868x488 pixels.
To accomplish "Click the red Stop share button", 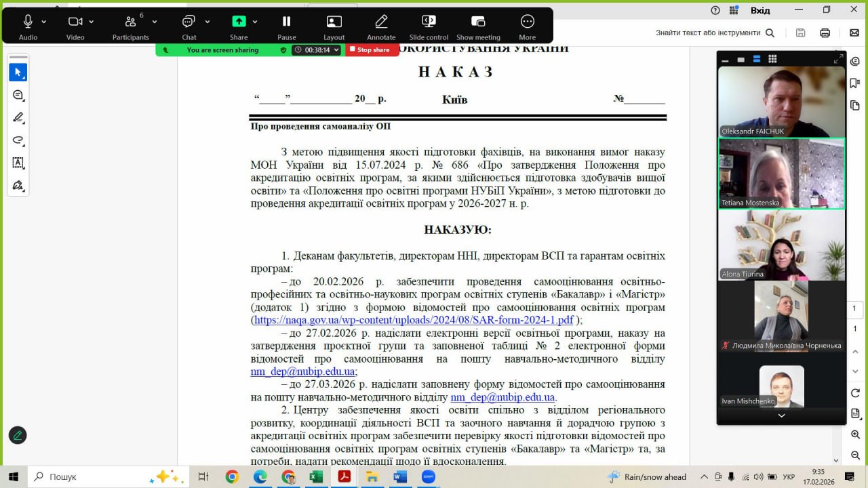I will [x=370, y=50].
